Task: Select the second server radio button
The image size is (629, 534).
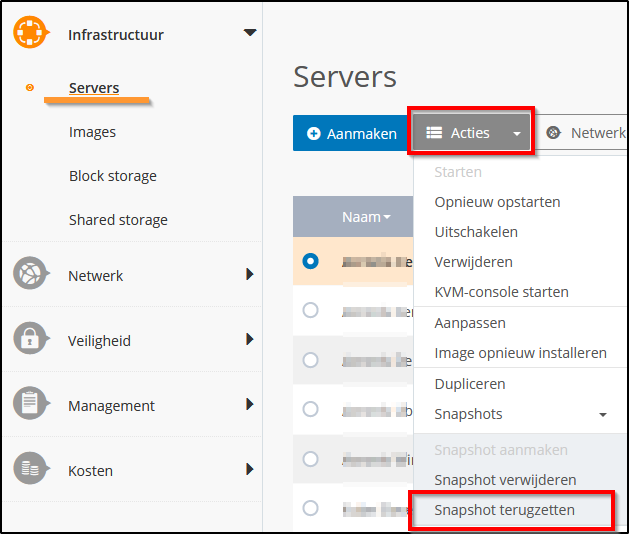Action: (310, 310)
